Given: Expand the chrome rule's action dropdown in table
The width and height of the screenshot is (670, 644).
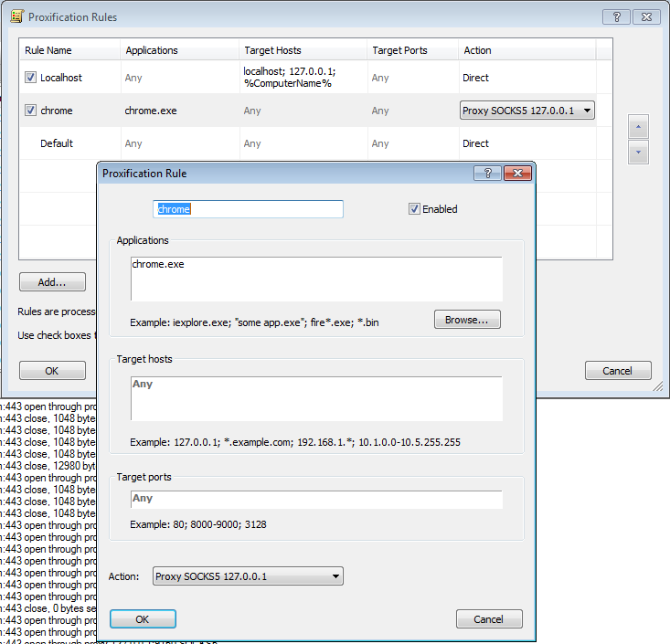Looking at the screenshot, I should coord(586,111).
